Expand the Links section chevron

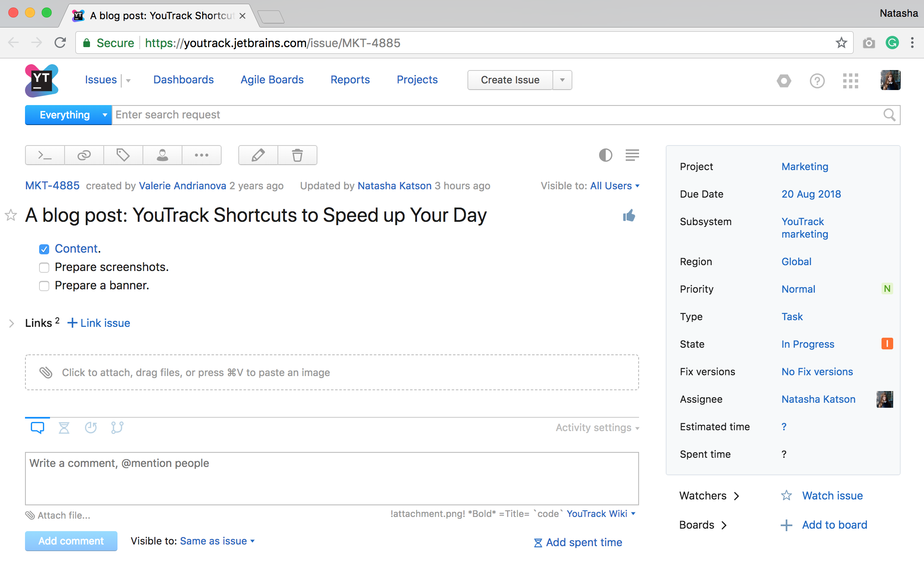coord(12,323)
